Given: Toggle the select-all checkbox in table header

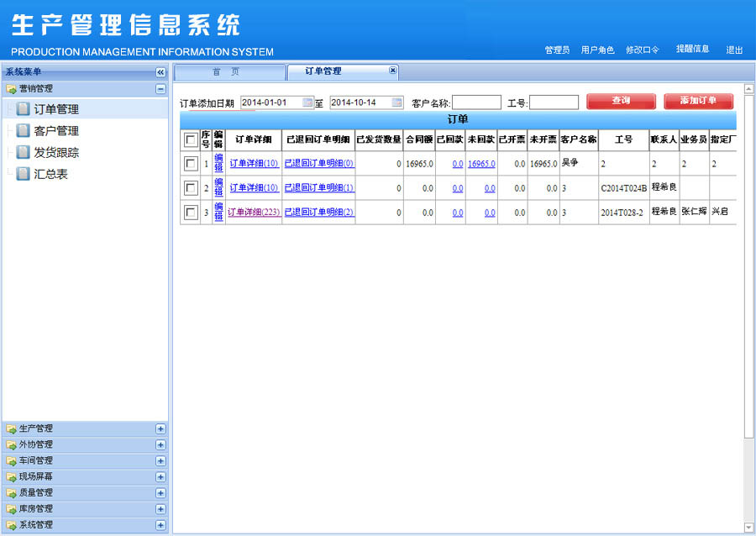Looking at the screenshot, I should [191, 139].
